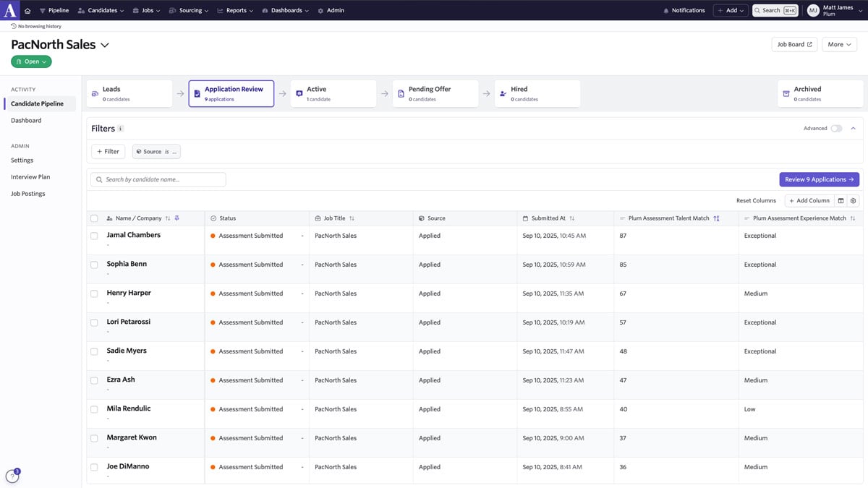
Task: Check the select-all header checkbox
Action: 94,218
